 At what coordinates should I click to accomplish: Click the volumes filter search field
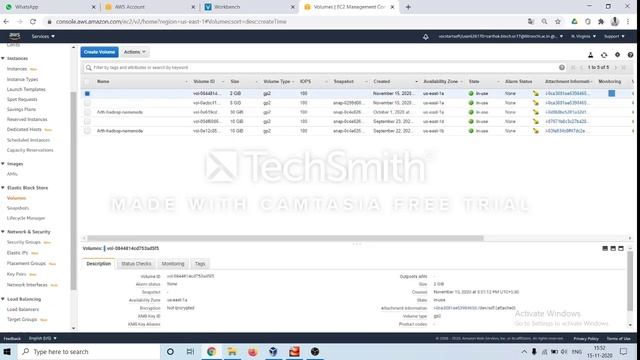[x=320, y=67]
